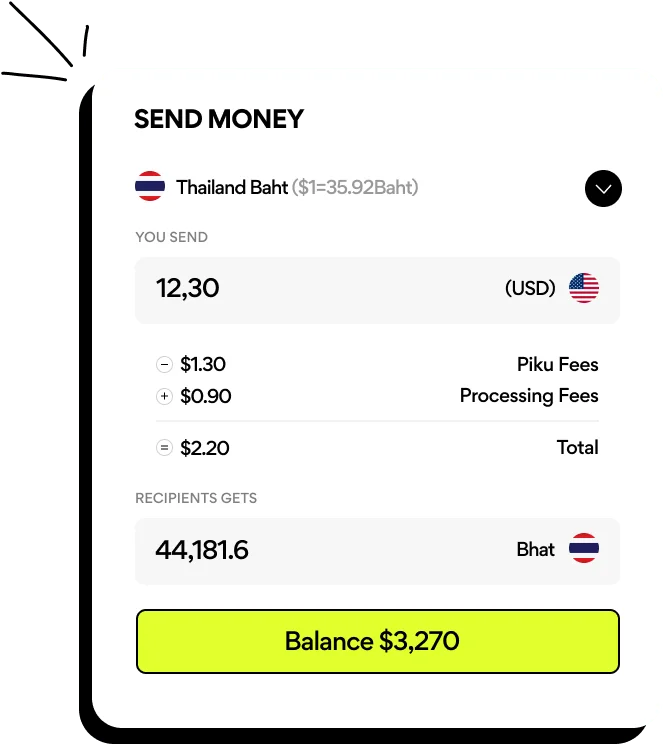Image resolution: width=663 pixels, height=744 pixels.
Task: Click the $2.20 total amount
Action: 205,448
